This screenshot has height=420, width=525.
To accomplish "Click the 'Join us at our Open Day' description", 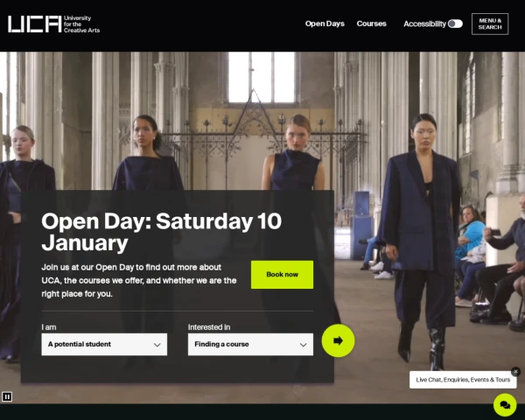I will pos(139,280).
